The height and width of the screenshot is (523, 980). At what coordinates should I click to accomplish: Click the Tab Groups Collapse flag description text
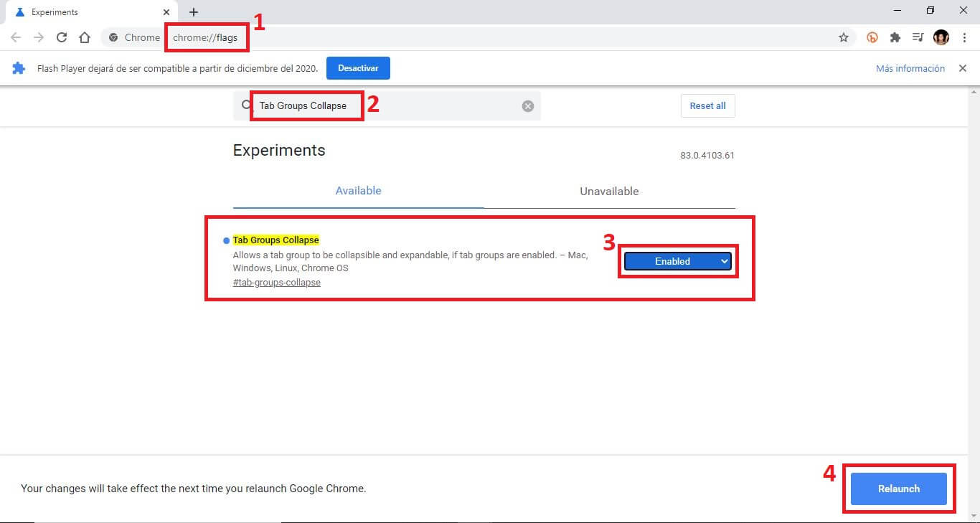point(410,261)
